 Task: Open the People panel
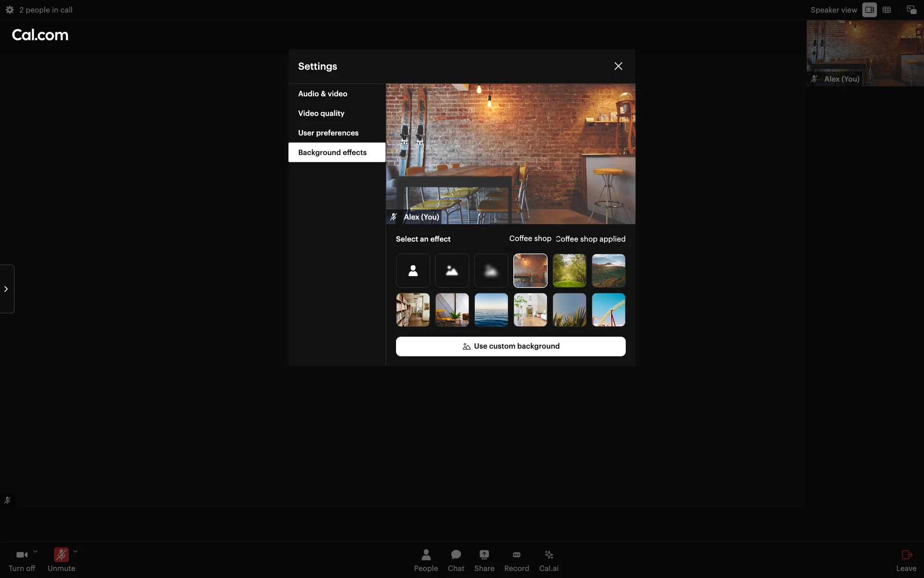[425, 560]
